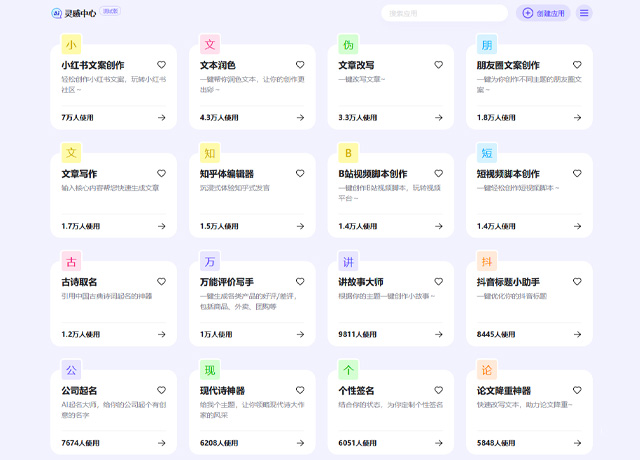This screenshot has width=640, height=460.
Task: Click the 灵感中心 logo icon
Action: tap(57, 13)
